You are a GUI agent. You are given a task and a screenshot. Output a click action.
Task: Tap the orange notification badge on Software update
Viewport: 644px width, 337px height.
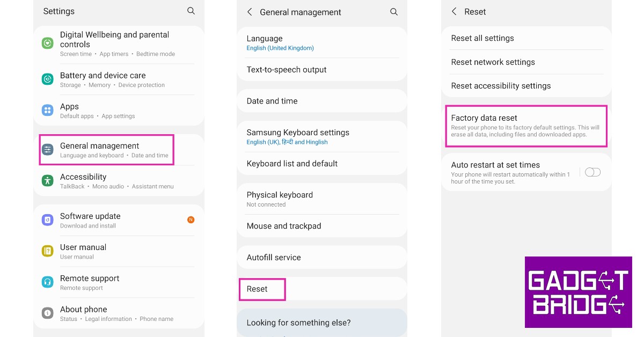pyautogui.click(x=191, y=220)
